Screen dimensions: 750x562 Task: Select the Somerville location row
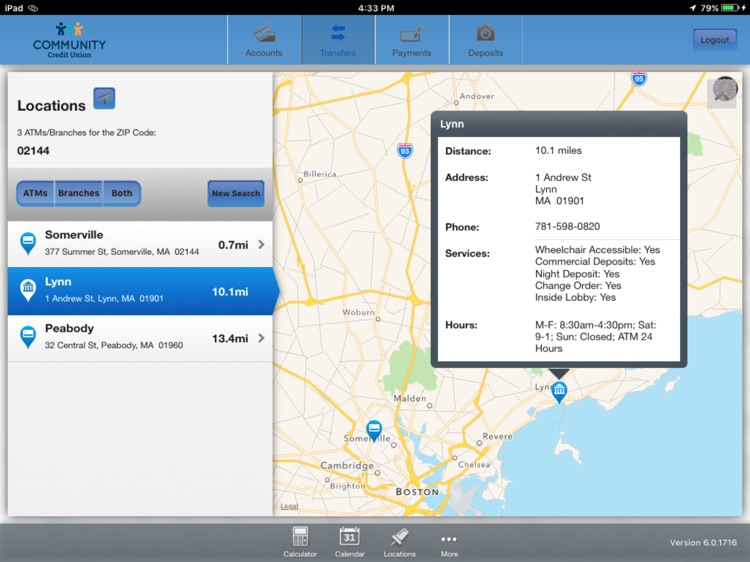(x=140, y=244)
